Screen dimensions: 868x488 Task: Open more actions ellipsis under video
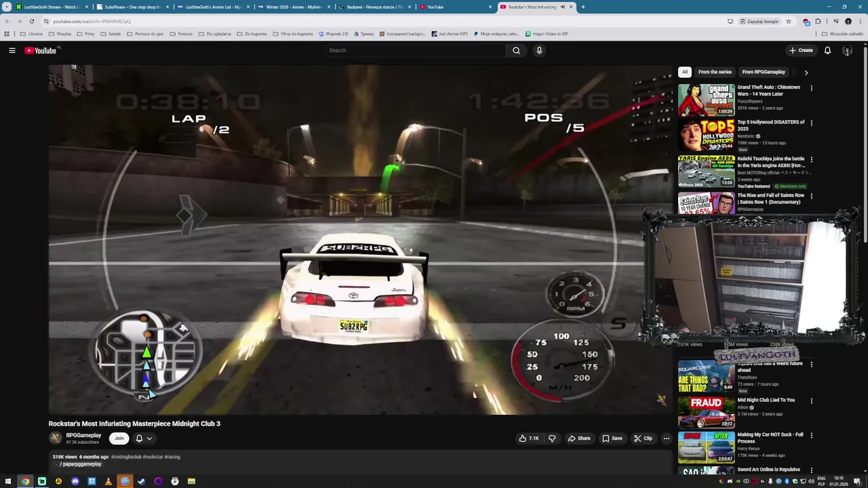(x=666, y=439)
